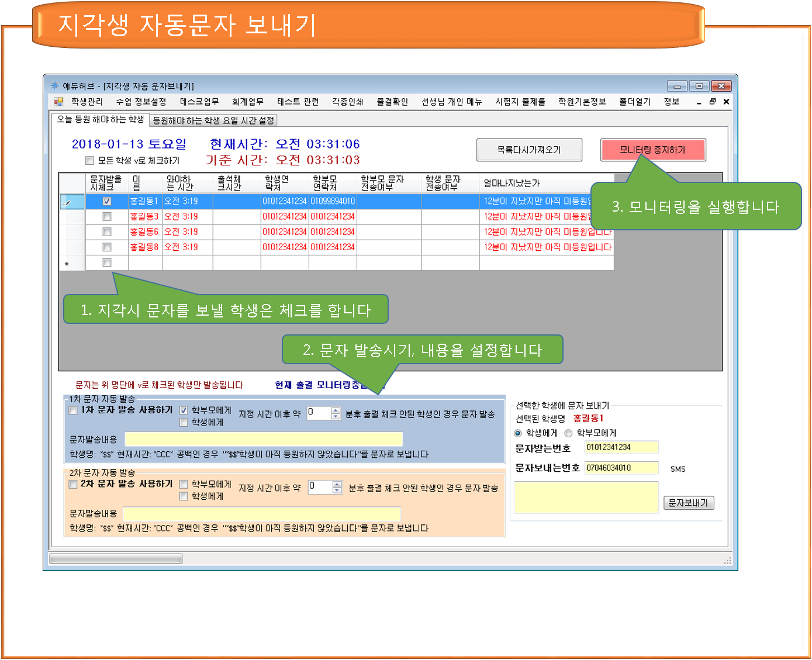This screenshot has width=812, height=660.
Task: Click the SMS message body text area
Action: tap(586, 497)
